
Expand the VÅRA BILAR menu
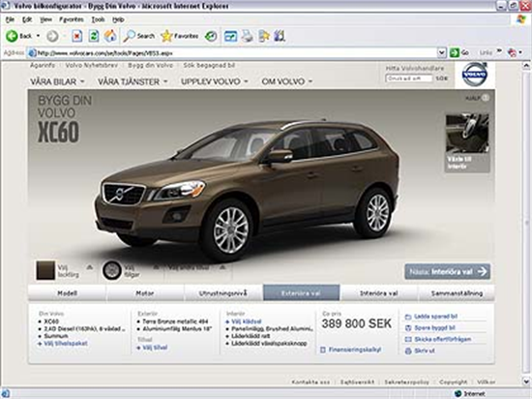pyautogui.click(x=57, y=82)
